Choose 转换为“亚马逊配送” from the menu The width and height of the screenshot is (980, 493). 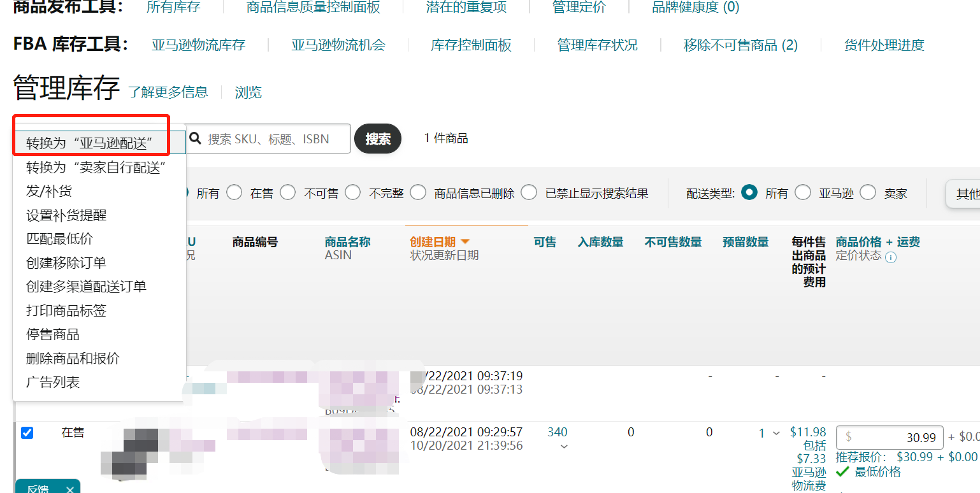pyautogui.click(x=99, y=143)
